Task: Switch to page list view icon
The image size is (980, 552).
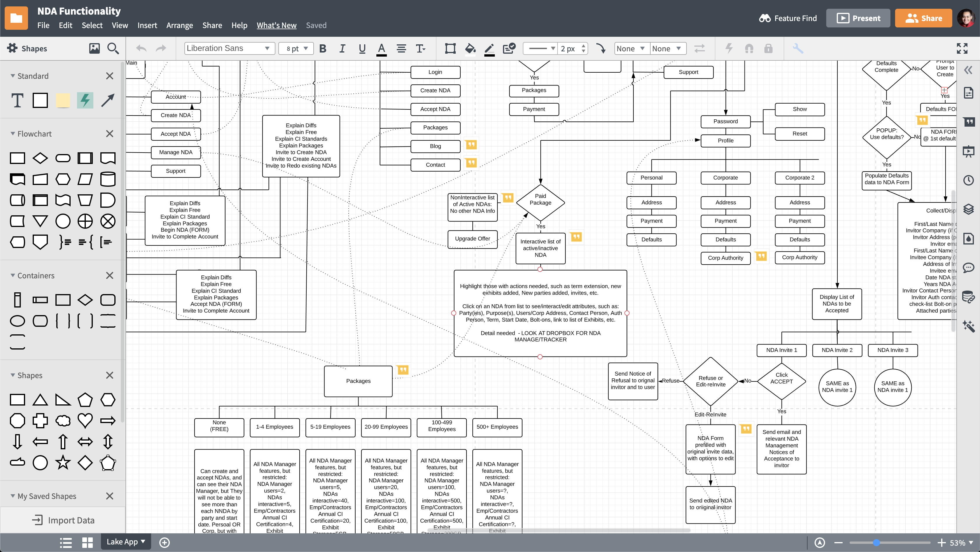Action: pyautogui.click(x=66, y=542)
